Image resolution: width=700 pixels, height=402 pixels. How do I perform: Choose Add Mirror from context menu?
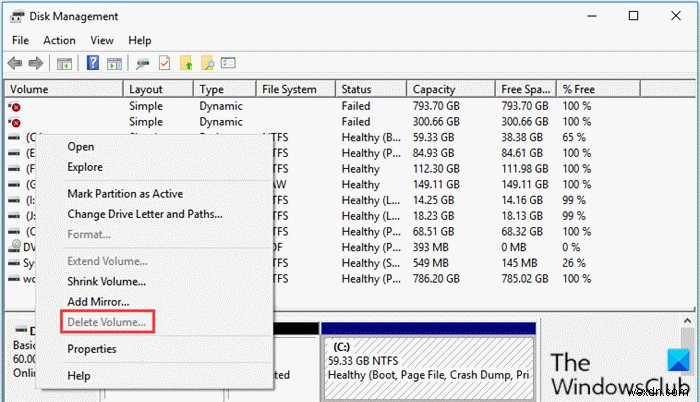[98, 302]
